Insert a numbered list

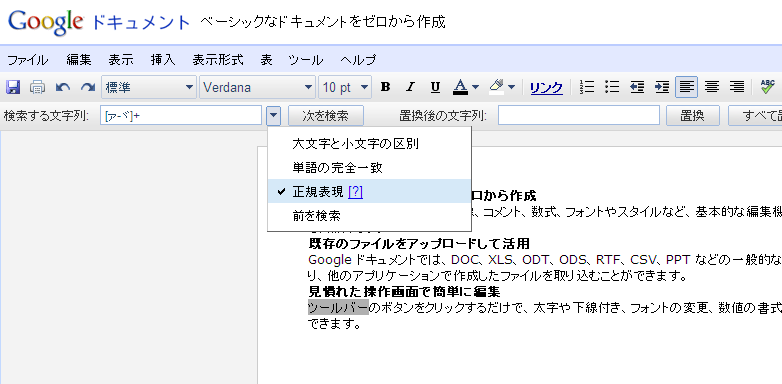coord(587,87)
